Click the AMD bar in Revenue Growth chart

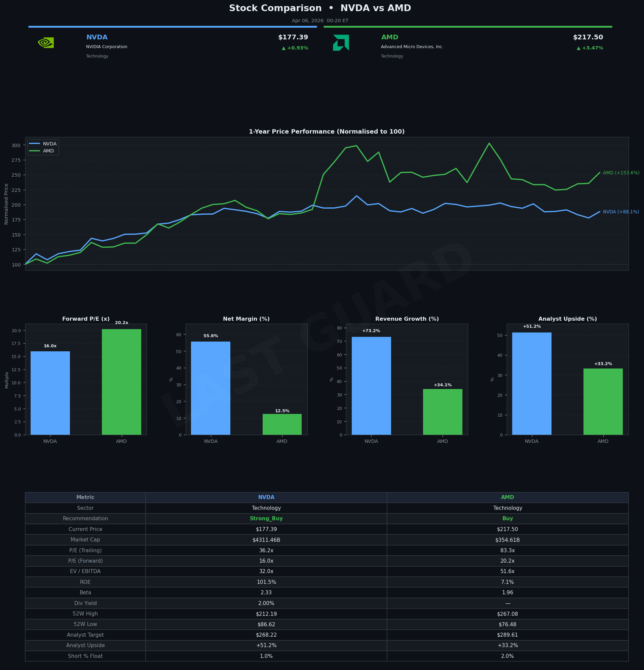443,412
